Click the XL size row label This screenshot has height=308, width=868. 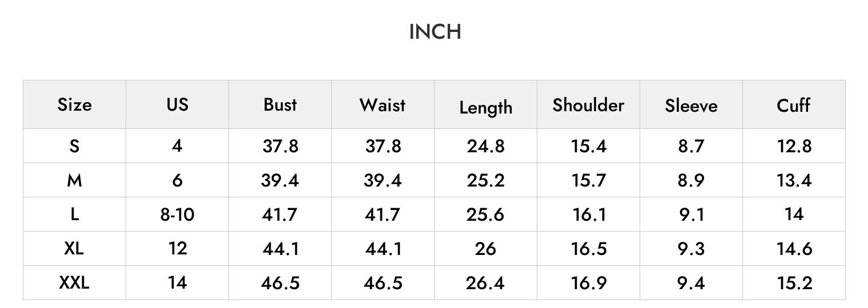pyautogui.click(x=74, y=249)
